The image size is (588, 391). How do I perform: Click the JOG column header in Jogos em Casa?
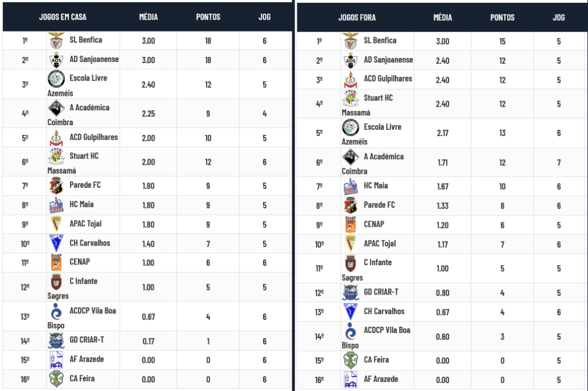tap(264, 17)
